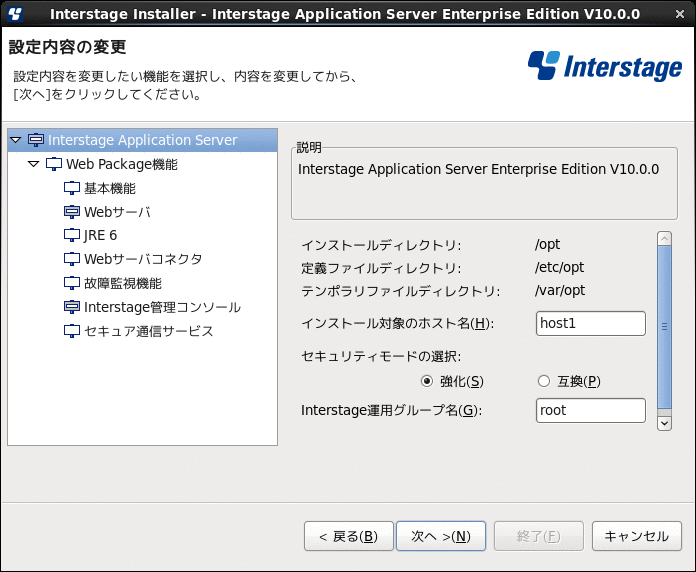Click the Interstage管理コンソール feature icon

[x=72, y=307]
